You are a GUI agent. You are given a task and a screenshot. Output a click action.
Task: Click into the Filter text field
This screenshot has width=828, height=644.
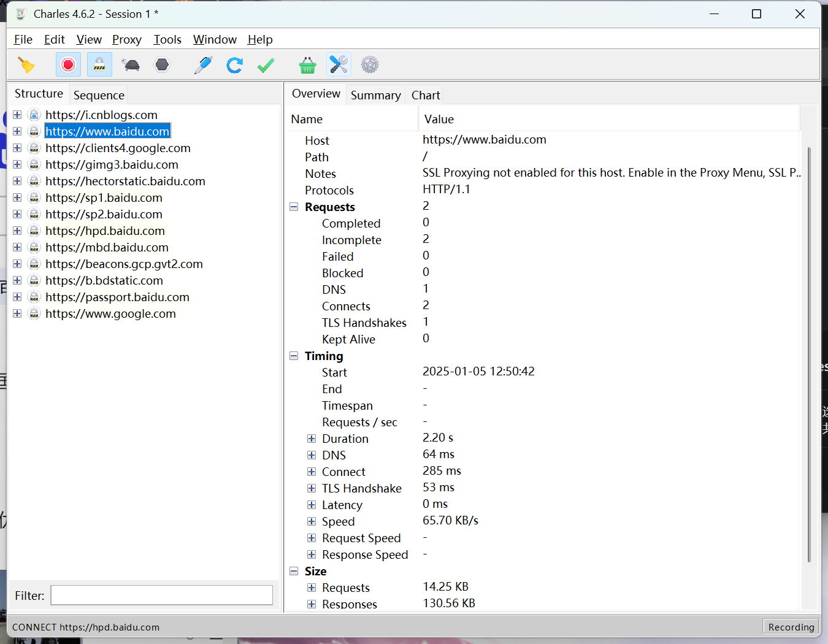pos(162,595)
